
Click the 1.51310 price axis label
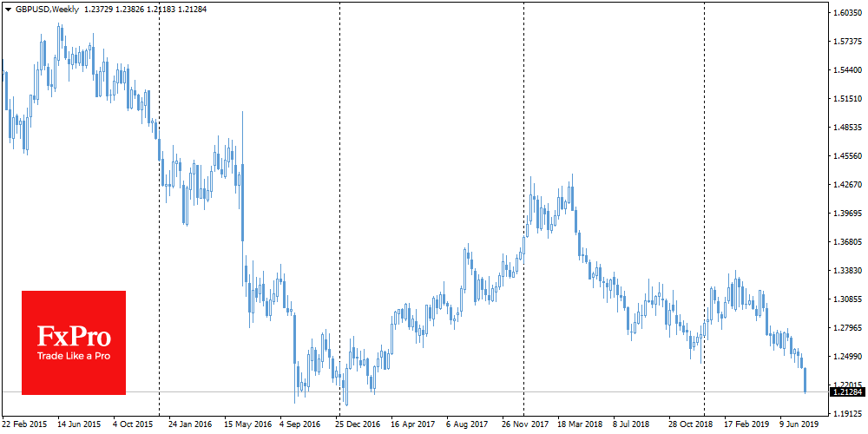(x=847, y=99)
